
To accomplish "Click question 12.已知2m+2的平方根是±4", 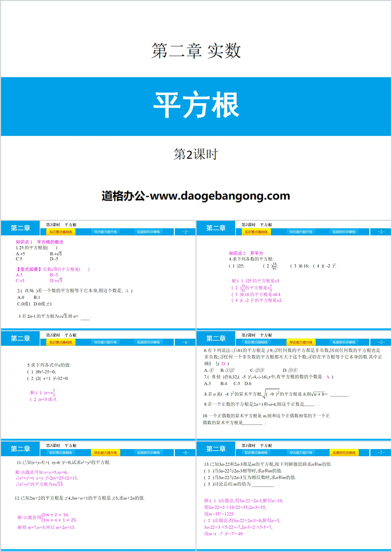I will tap(80, 498).
